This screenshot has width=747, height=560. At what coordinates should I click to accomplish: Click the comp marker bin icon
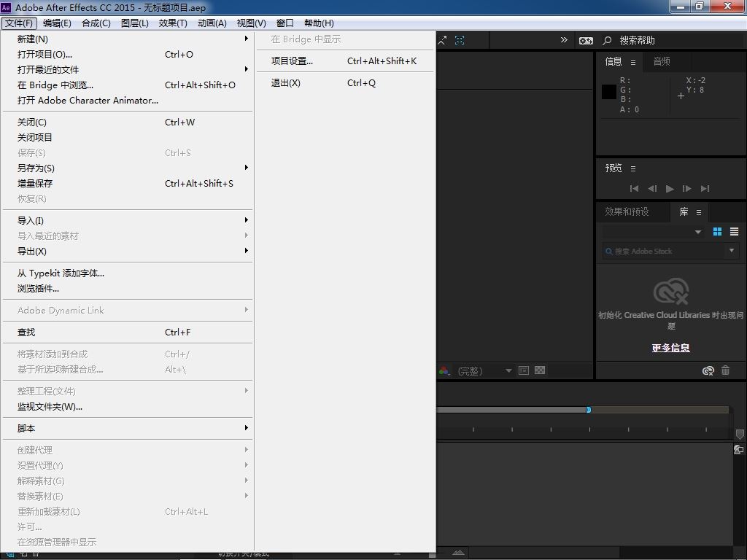[x=740, y=435]
